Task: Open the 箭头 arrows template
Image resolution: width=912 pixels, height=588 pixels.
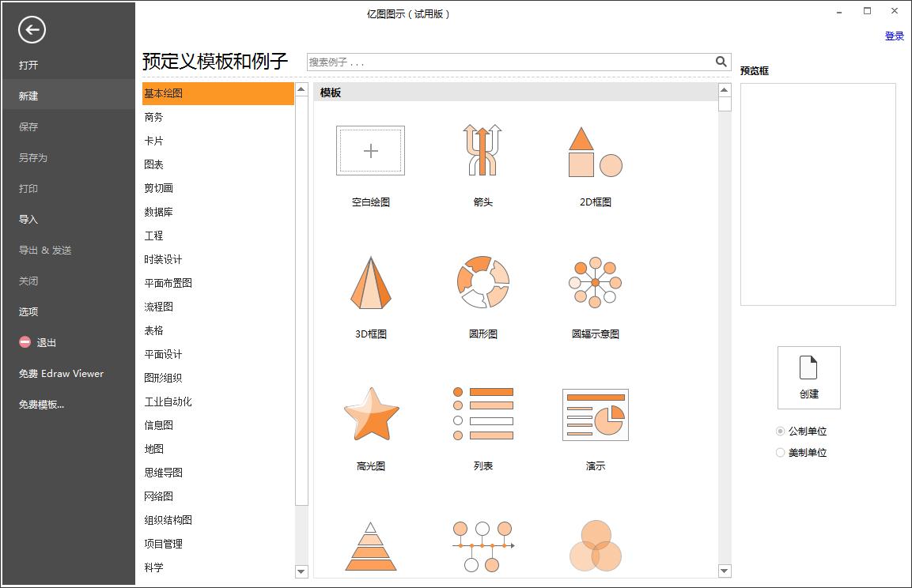Action: [x=482, y=150]
